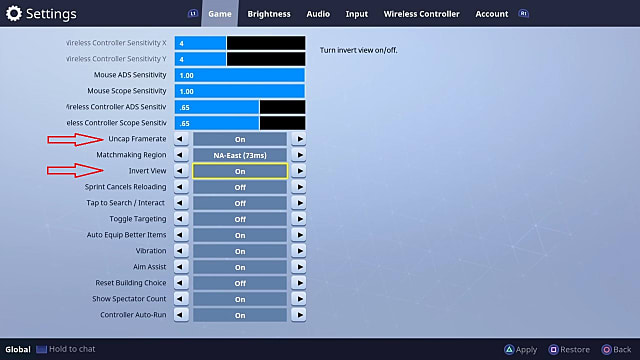Click the triangle Apply button icon
This screenshot has width=640, height=360.
pyautogui.click(x=509, y=349)
